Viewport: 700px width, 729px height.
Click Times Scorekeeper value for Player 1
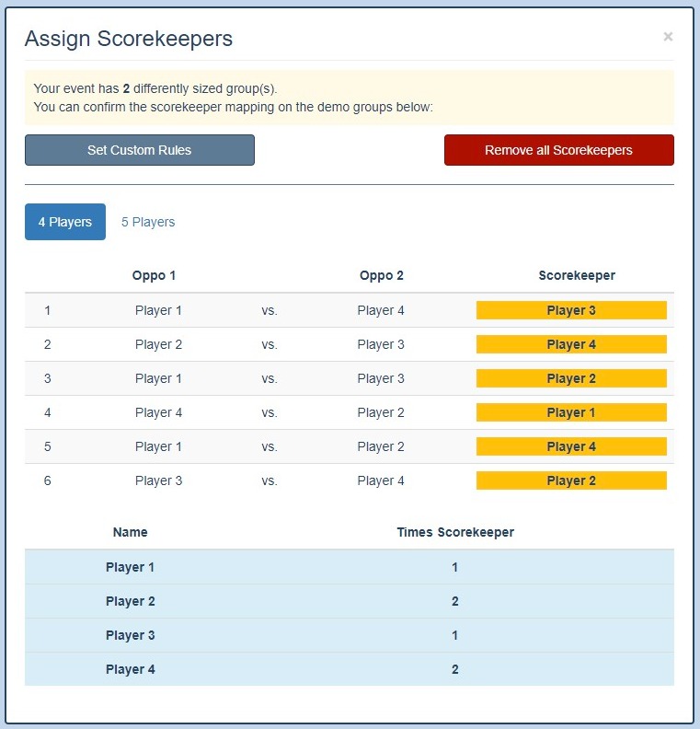454,567
